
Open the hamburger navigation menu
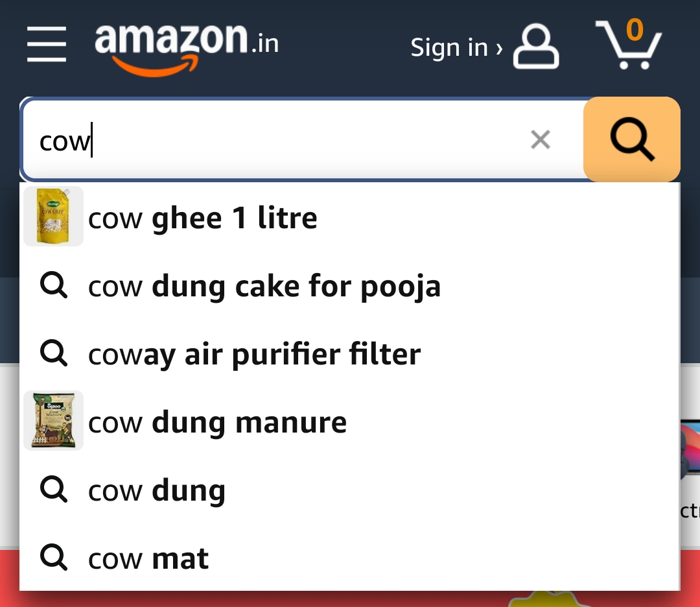coord(47,43)
